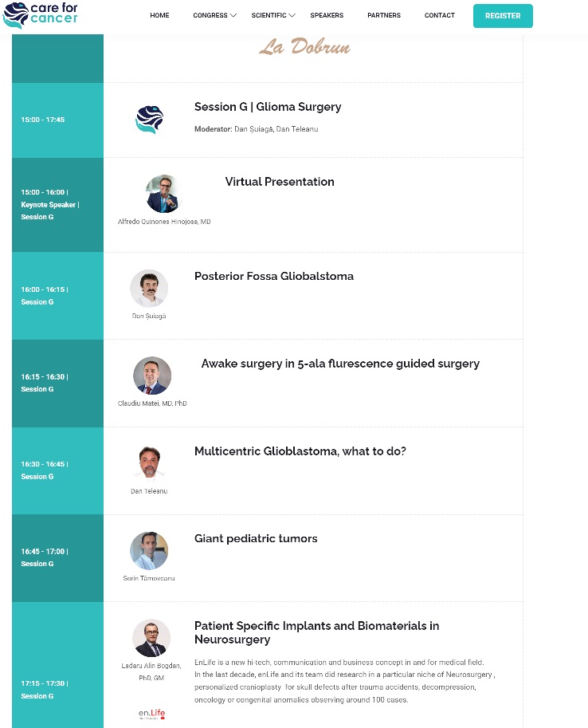This screenshot has height=728, width=588.
Task: Open the Giant pediatric tumors talk
Action: (256, 538)
